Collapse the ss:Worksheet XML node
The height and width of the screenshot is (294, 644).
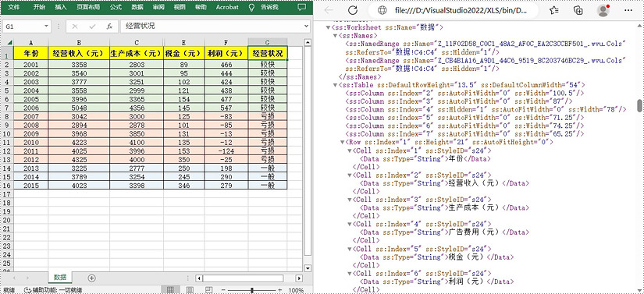[x=328, y=27]
